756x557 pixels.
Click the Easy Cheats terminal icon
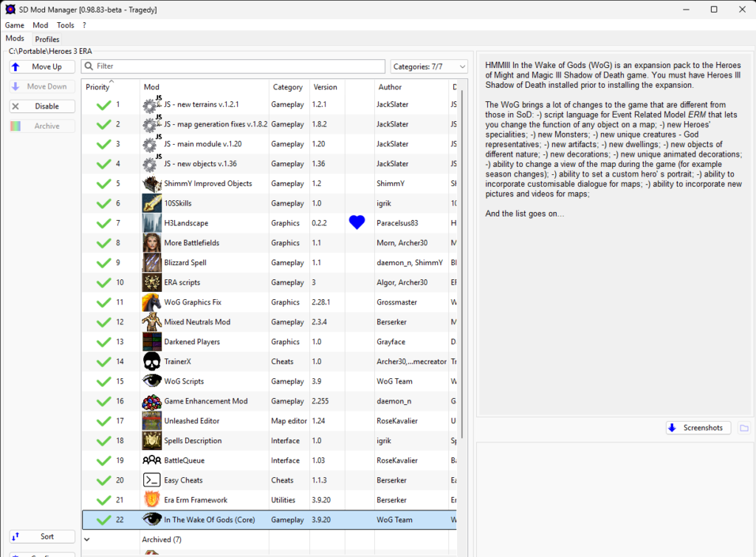(x=152, y=480)
